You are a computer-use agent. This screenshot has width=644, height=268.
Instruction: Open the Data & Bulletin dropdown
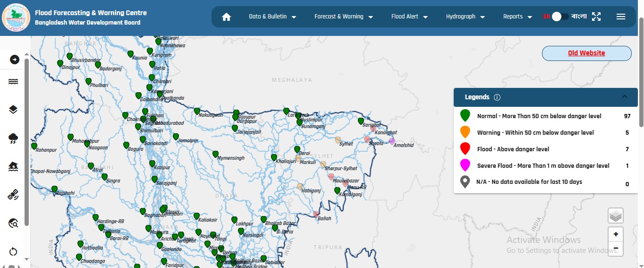(272, 17)
